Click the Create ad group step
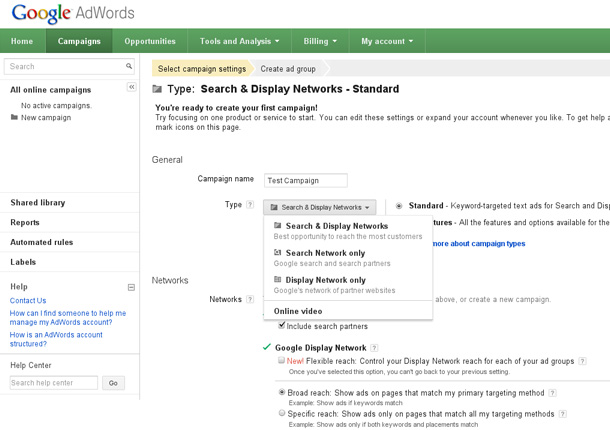610x430 pixels. (288, 69)
